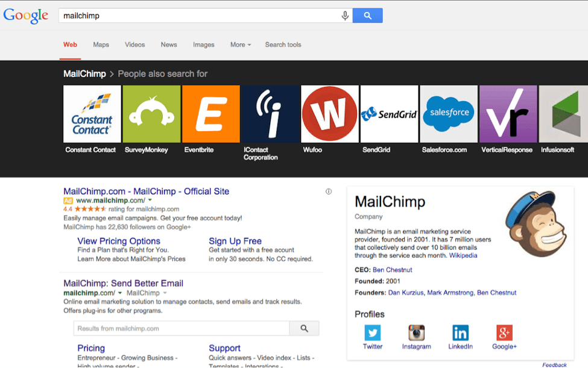Viewport: 588px width, 368px height.
Task: Click the Feedback link
Action: [554, 364]
